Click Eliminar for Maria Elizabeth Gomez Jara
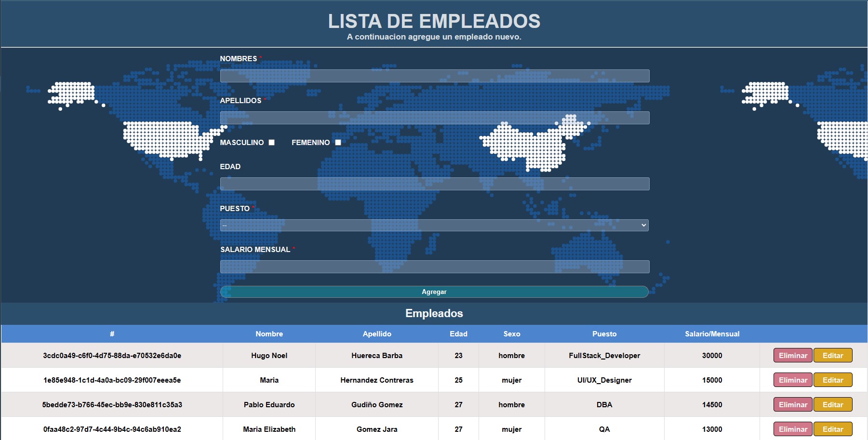The height and width of the screenshot is (440, 868). tap(792, 428)
